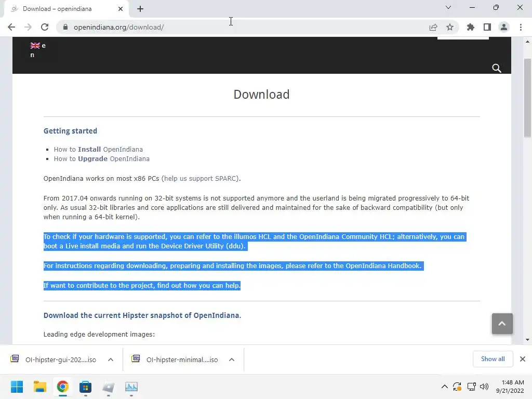The image size is (532, 399).
Task: Open Microsoft Store from the taskbar
Action: click(86, 387)
